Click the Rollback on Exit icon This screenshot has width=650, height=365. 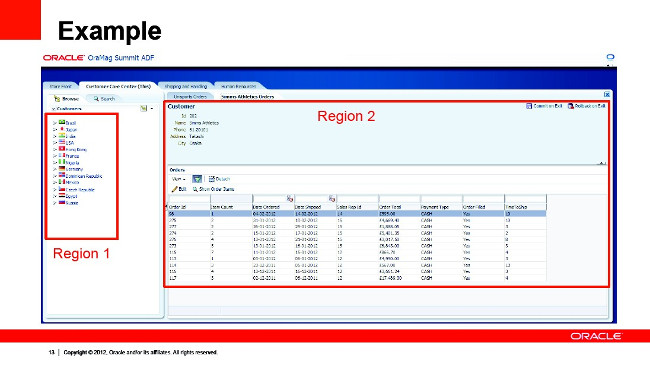point(571,106)
